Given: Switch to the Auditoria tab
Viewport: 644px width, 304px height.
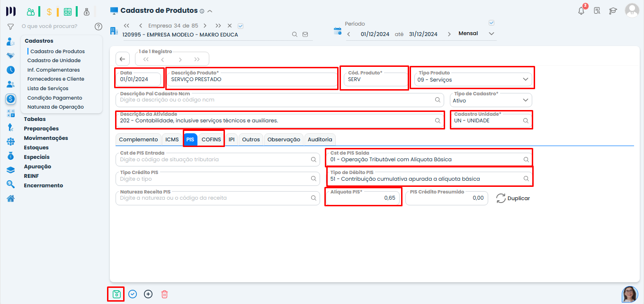Looking at the screenshot, I should [x=320, y=139].
